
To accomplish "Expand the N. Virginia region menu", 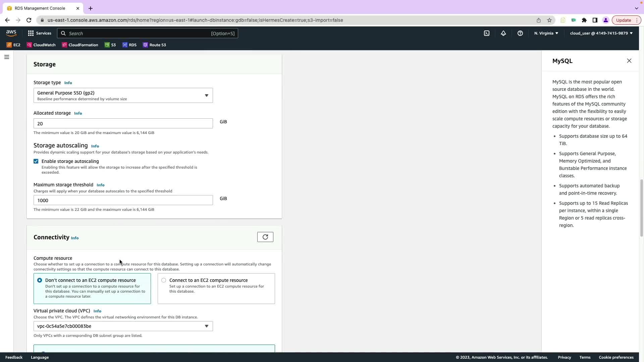I will (x=546, y=33).
